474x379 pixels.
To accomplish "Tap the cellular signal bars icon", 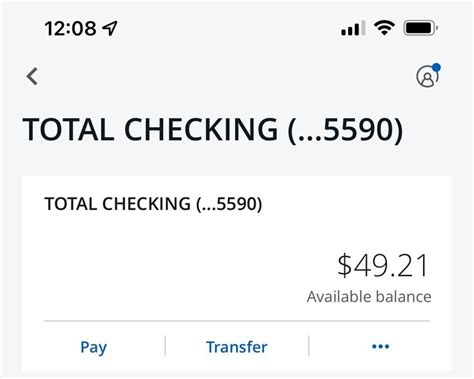I will 353,28.
